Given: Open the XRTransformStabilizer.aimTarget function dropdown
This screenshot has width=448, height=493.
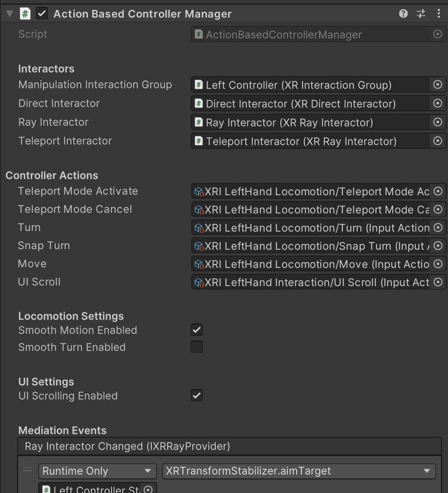Looking at the screenshot, I should pos(298,471).
